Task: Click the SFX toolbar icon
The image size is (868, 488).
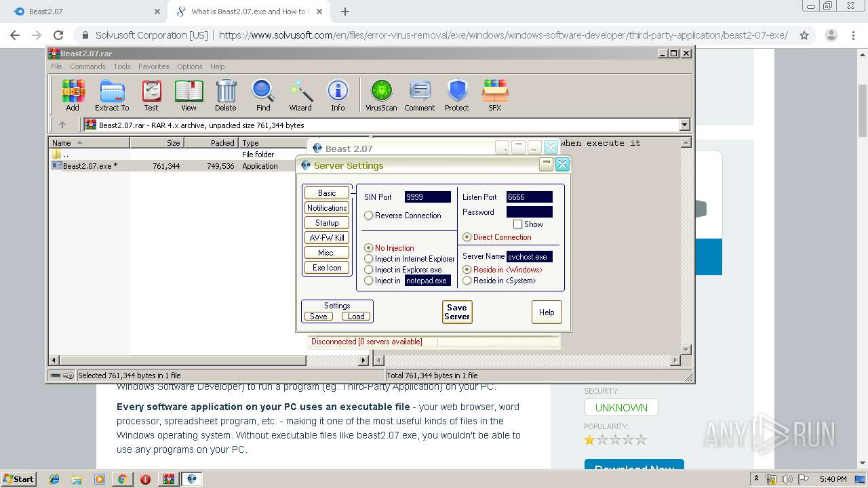Action: 495,95
